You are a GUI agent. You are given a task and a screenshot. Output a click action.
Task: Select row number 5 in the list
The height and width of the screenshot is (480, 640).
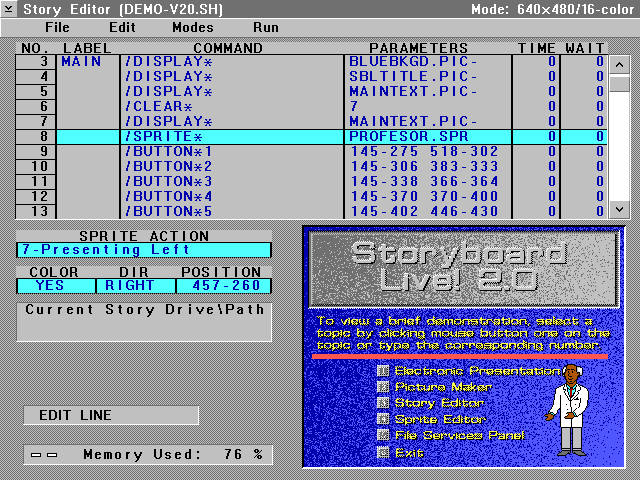pos(36,91)
